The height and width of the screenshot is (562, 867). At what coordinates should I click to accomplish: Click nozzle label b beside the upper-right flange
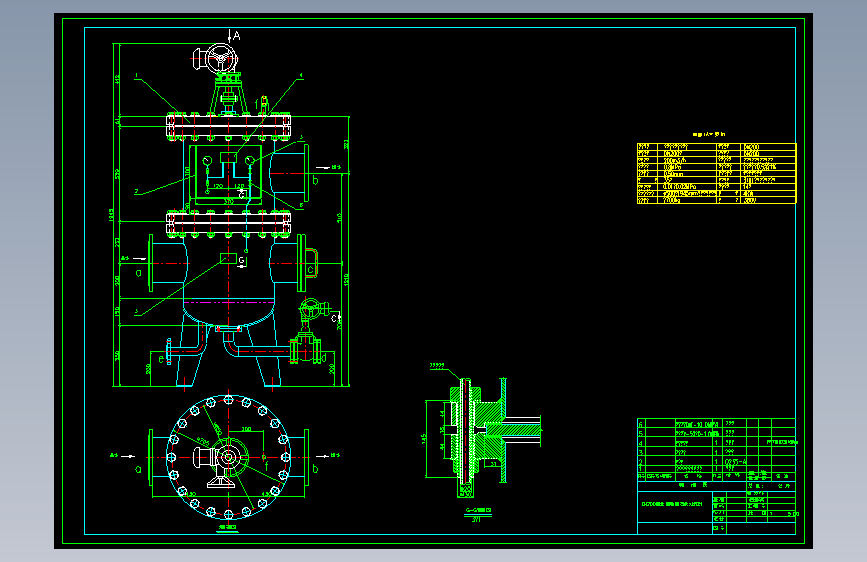click(315, 180)
